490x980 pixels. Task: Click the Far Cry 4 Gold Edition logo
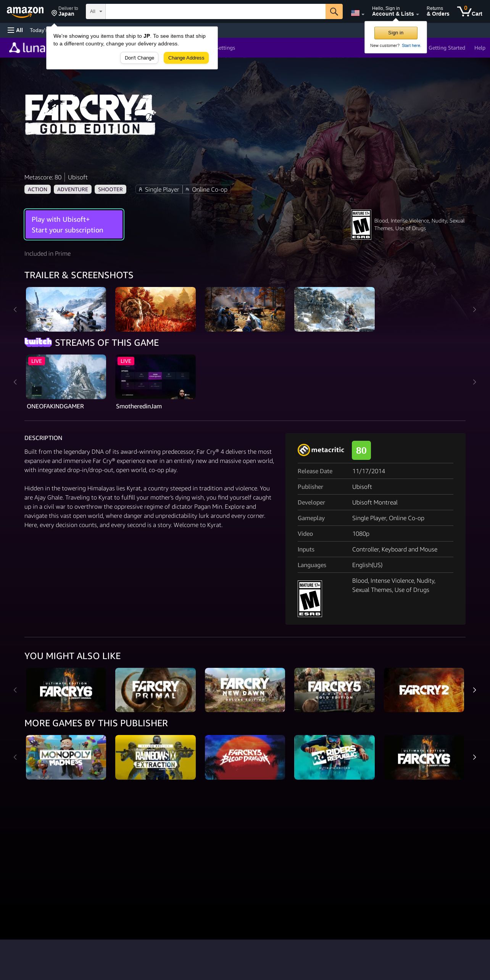click(x=90, y=114)
